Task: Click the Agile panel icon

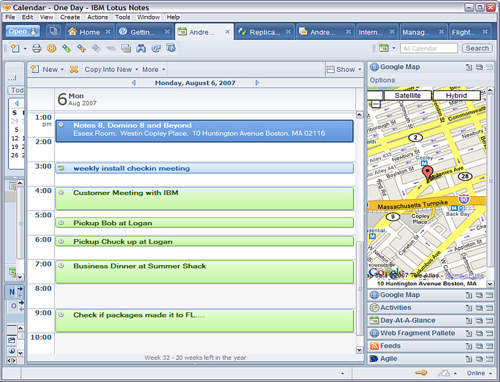Action: [x=374, y=359]
